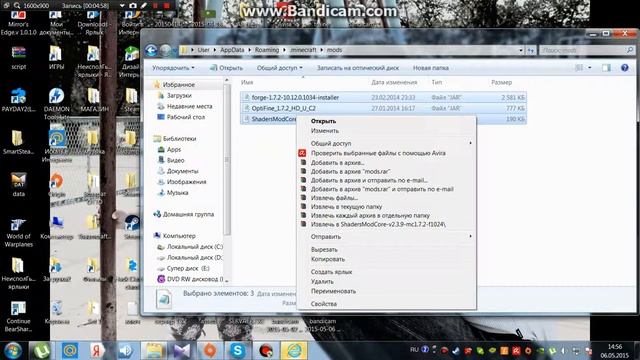640x360 pixels.
Task: Click Записать на оптический диск button
Action: click(358, 68)
